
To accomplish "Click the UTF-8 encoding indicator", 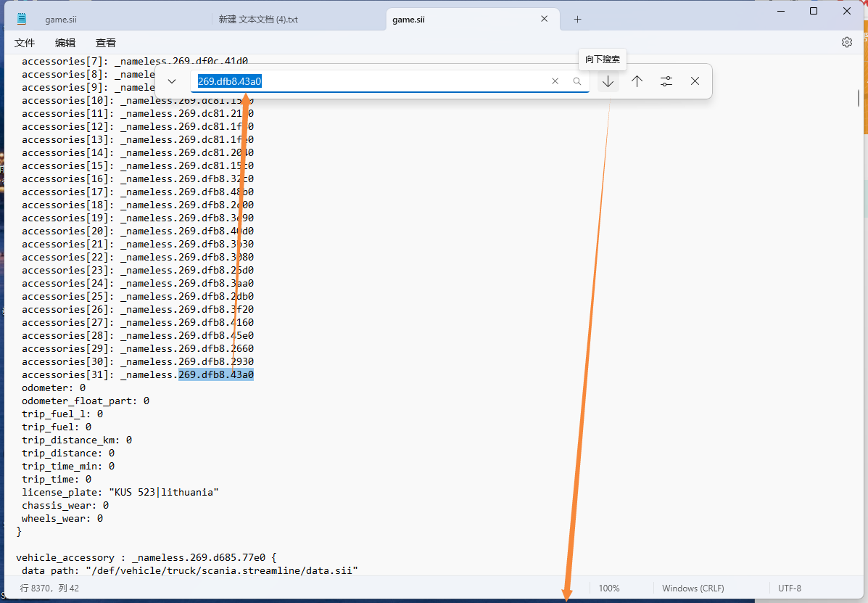I will click(x=790, y=588).
